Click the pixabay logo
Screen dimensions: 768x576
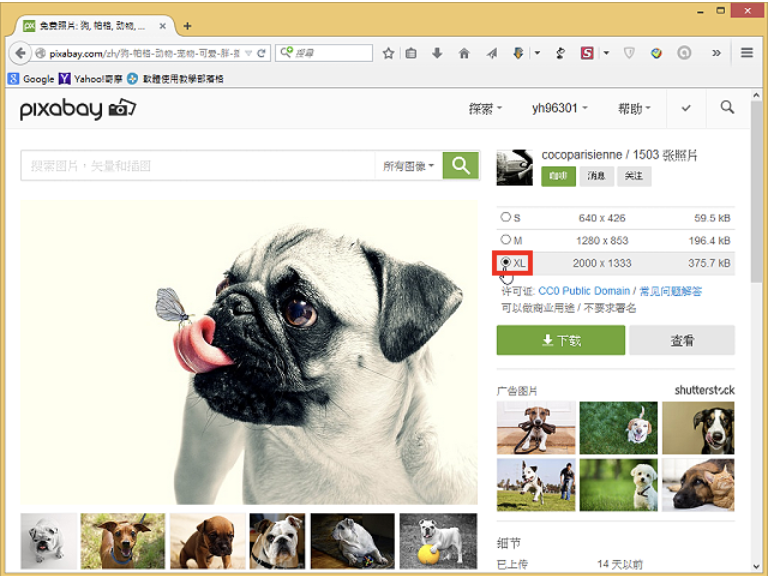(77, 109)
